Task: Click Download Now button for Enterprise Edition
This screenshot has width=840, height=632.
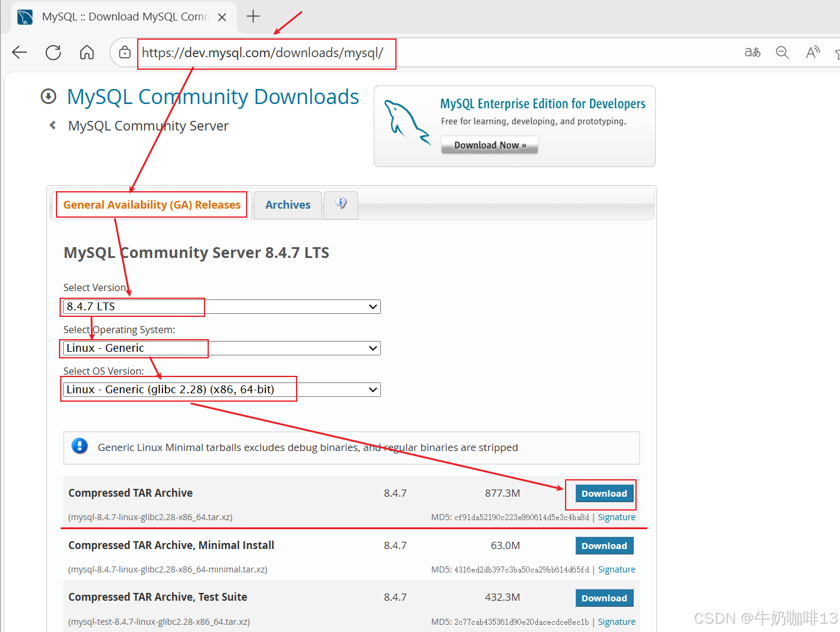Action: click(490, 145)
